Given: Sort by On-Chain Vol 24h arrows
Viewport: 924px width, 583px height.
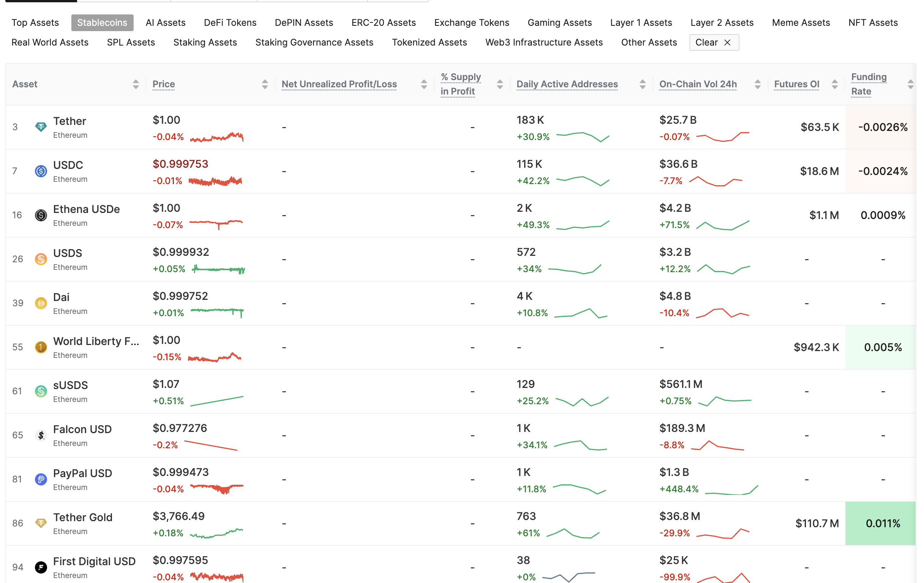Looking at the screenshot, I should 758,84.
